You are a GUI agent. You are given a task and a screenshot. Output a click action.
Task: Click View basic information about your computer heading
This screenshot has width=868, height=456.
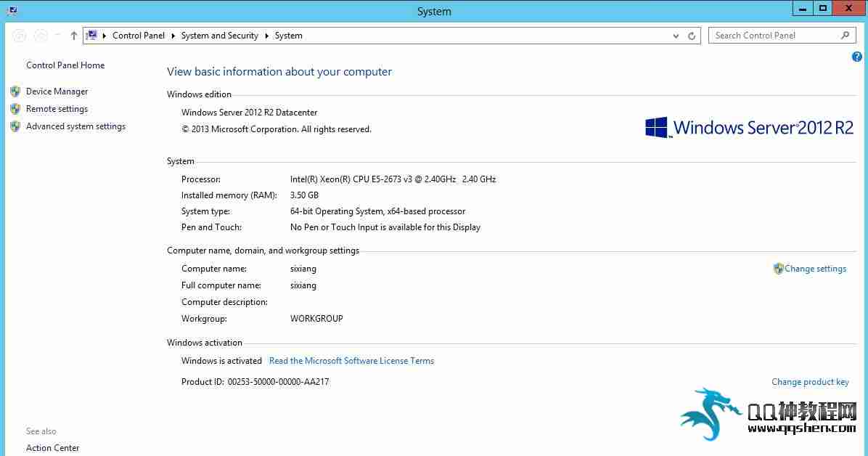pos(279,72)
